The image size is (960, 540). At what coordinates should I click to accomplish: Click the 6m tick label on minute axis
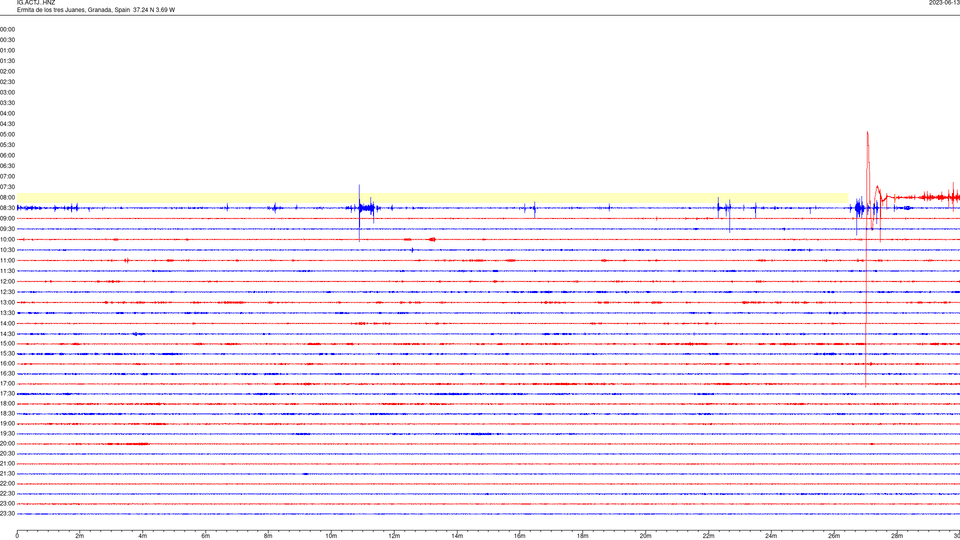pos(205,536)
